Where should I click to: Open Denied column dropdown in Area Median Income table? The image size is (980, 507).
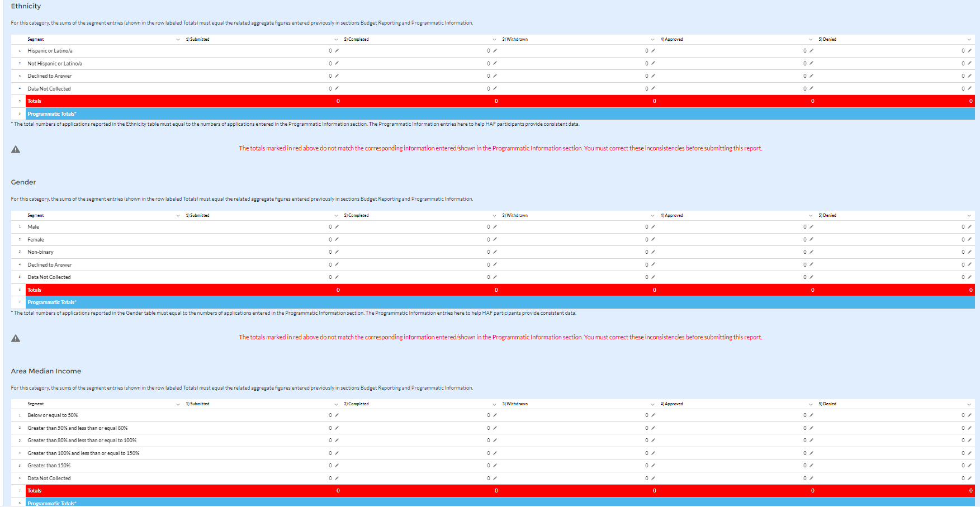click(969, 404)
